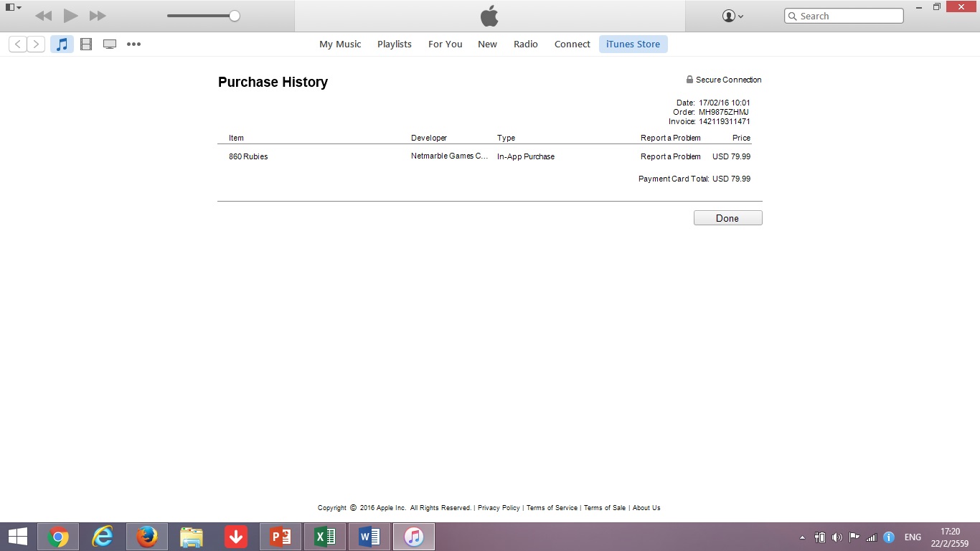Select the 860 Rubies item text

click(x=248, y=156)
